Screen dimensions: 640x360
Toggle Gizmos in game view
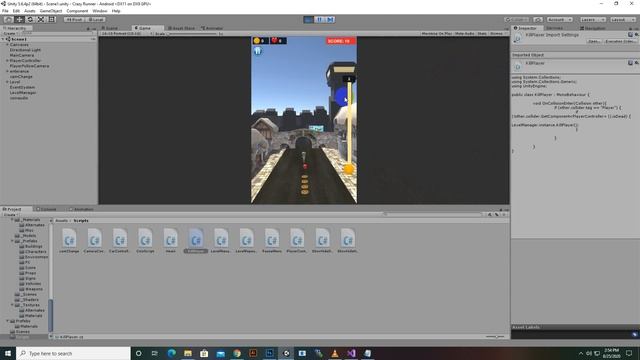(x=497, y=33)
